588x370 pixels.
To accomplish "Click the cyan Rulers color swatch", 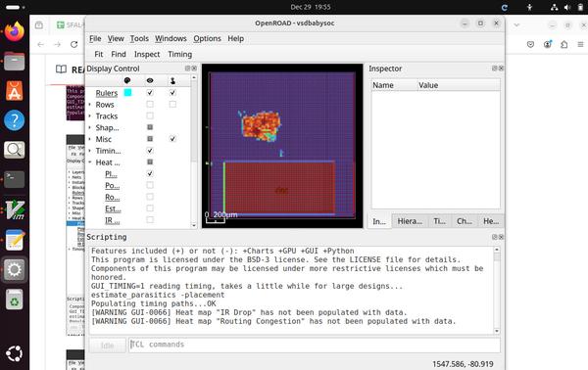I will (127, 92).
